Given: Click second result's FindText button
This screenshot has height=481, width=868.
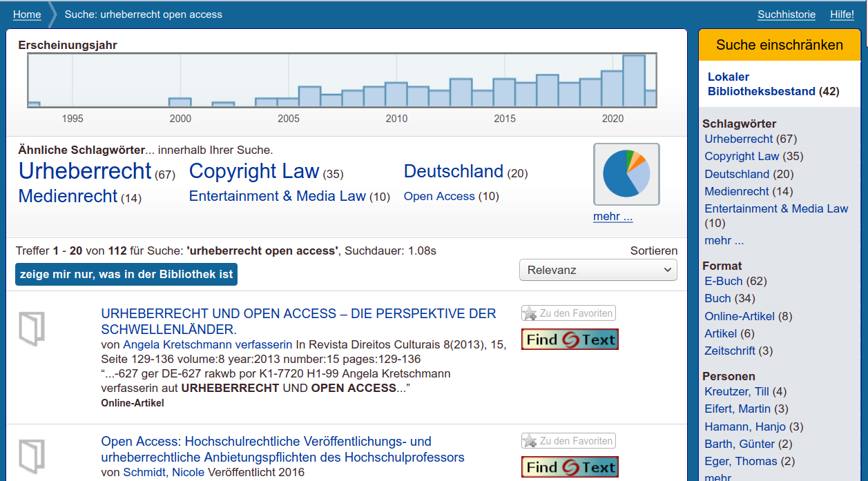Looking at the screenshot, I should point(570,467).
